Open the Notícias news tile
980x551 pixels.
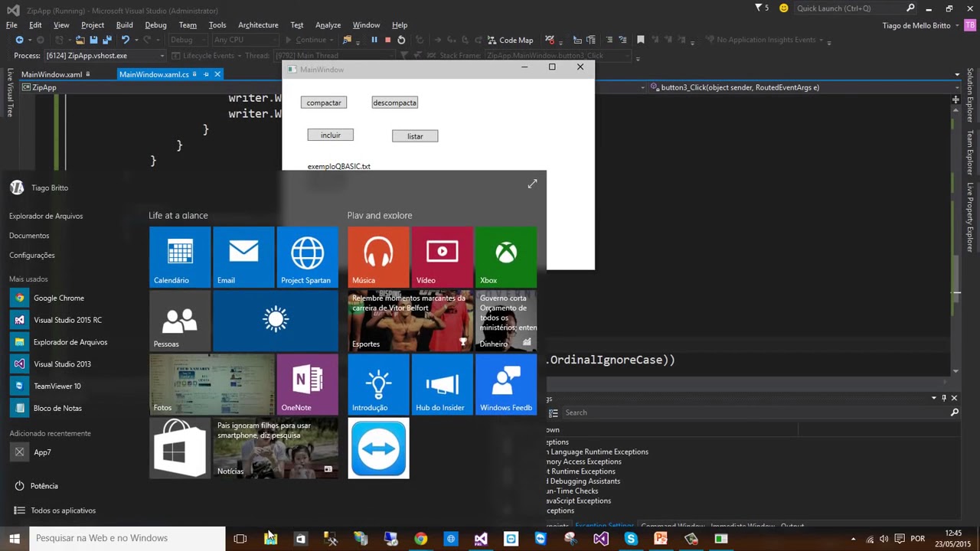click(x=276, y=448)
